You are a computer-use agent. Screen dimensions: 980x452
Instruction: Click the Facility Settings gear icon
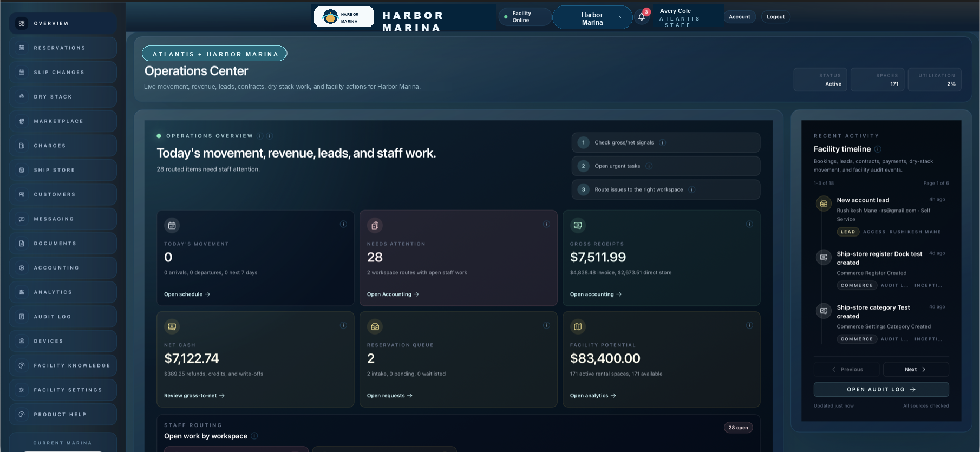(x=22, y=390)
